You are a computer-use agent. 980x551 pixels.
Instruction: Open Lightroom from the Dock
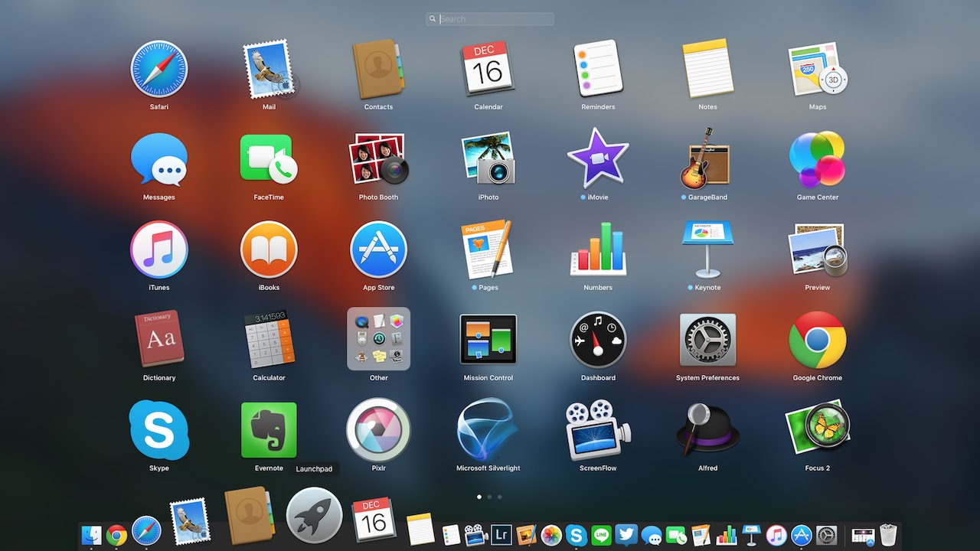tap(501, 534)
